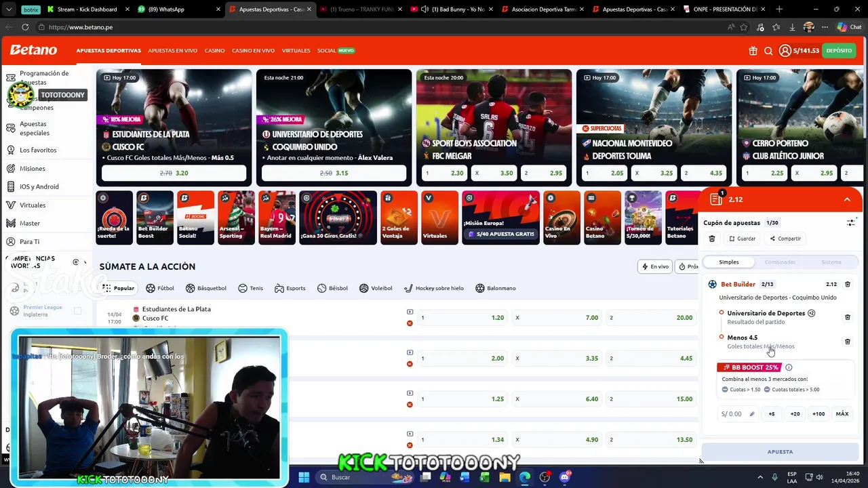Tick the Premier League favorite checkbox
Viewport: 868px width, 488px height.
tap(77, 311)
